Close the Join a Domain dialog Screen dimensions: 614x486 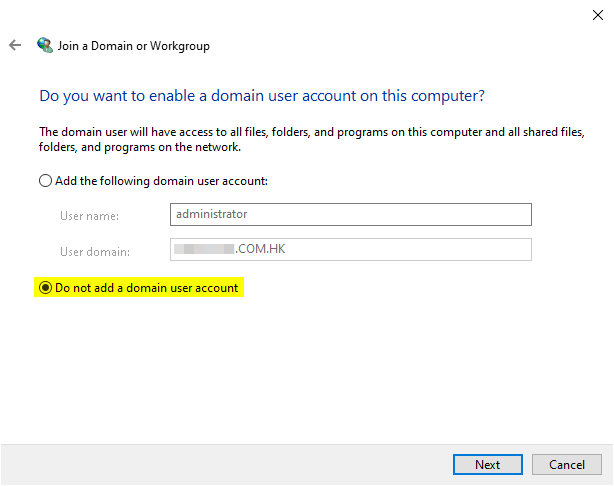[x=597, y=14]
